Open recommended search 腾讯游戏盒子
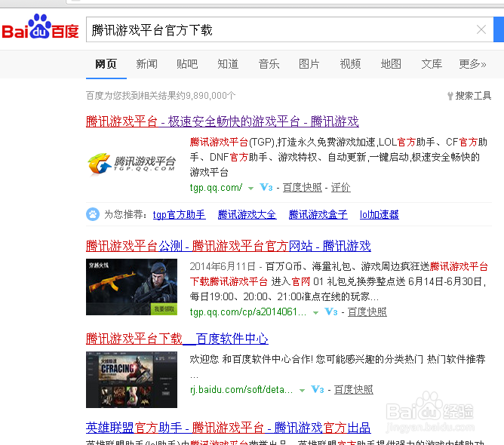This screenshot has height=445, width=504. point(318,214)
